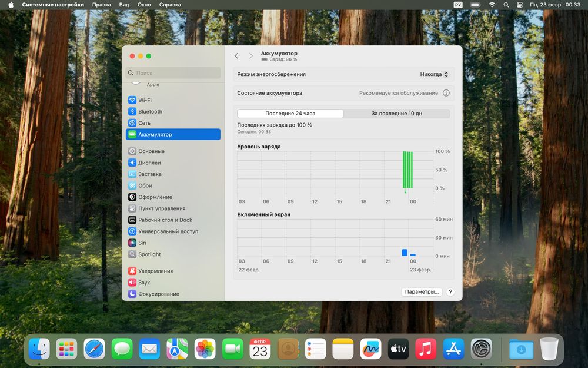The width and height of the screenshot is (588, 368).
Task: Open Downloads folder in the Dock
Action: point(521,349)
